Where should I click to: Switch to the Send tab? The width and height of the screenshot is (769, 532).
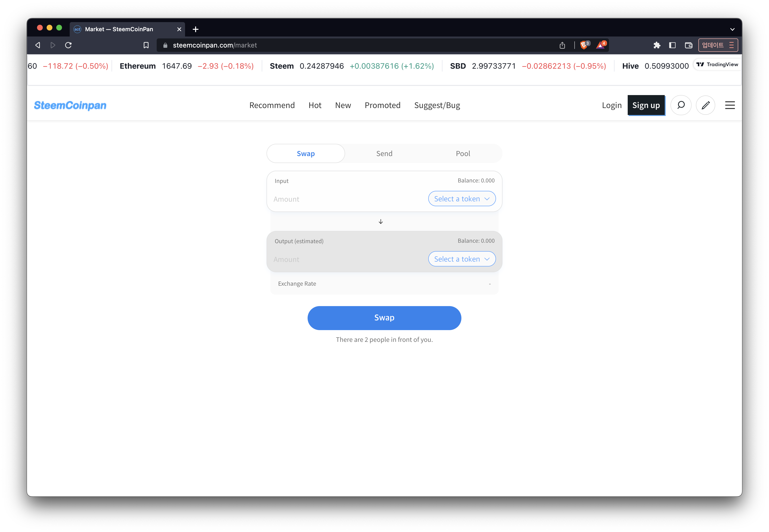384,154
